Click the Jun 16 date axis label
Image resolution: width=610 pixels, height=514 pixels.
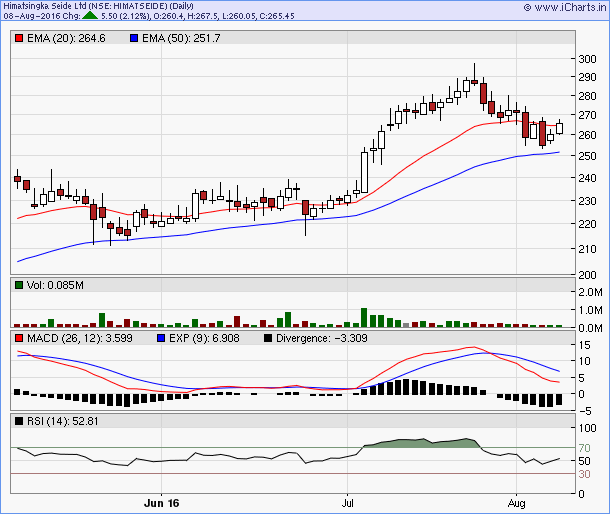tap(161, 503)
